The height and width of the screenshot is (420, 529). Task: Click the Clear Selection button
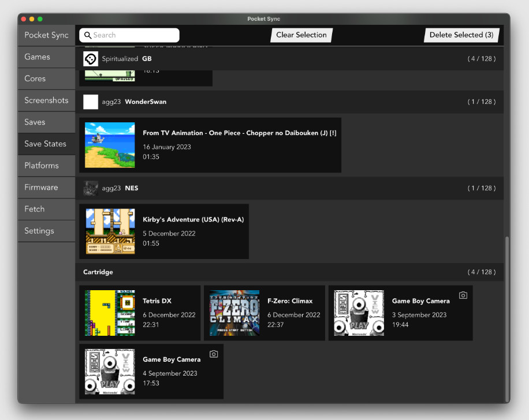pos(301,35)
